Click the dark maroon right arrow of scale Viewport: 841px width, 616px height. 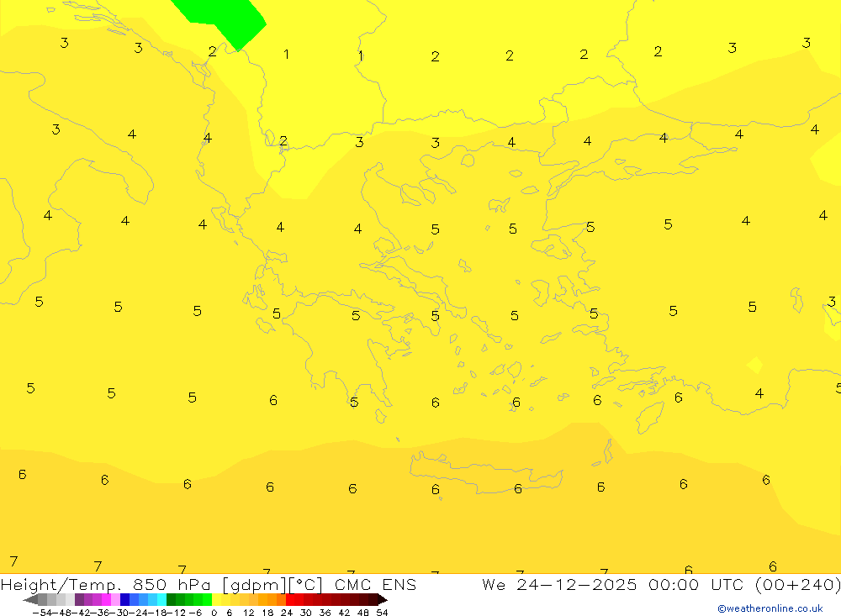pos(382,600)
